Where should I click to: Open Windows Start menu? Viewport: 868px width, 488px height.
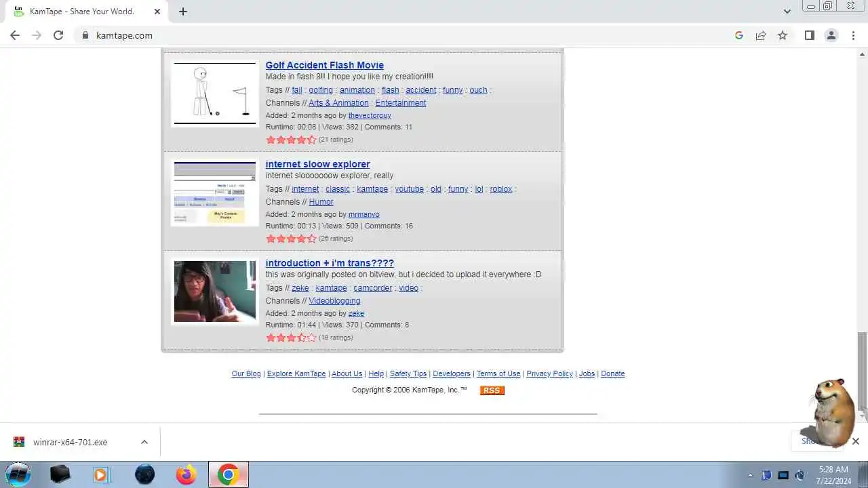click(x=18, y=474)
